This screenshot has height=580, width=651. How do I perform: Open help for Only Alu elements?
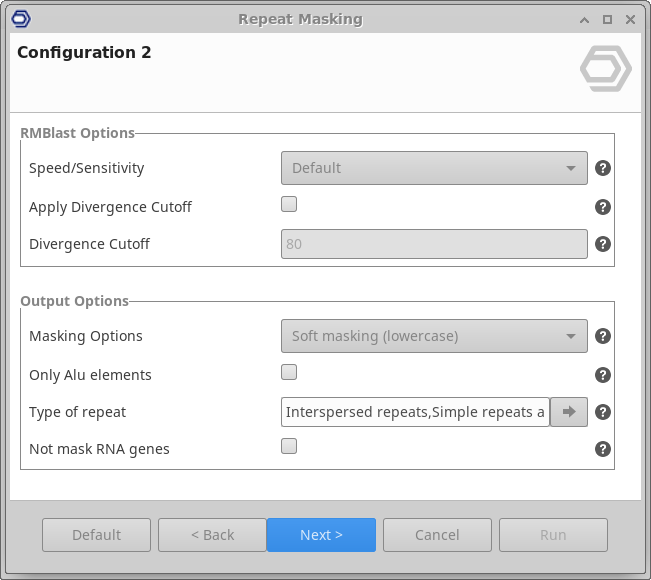click(x=602, y=375)
